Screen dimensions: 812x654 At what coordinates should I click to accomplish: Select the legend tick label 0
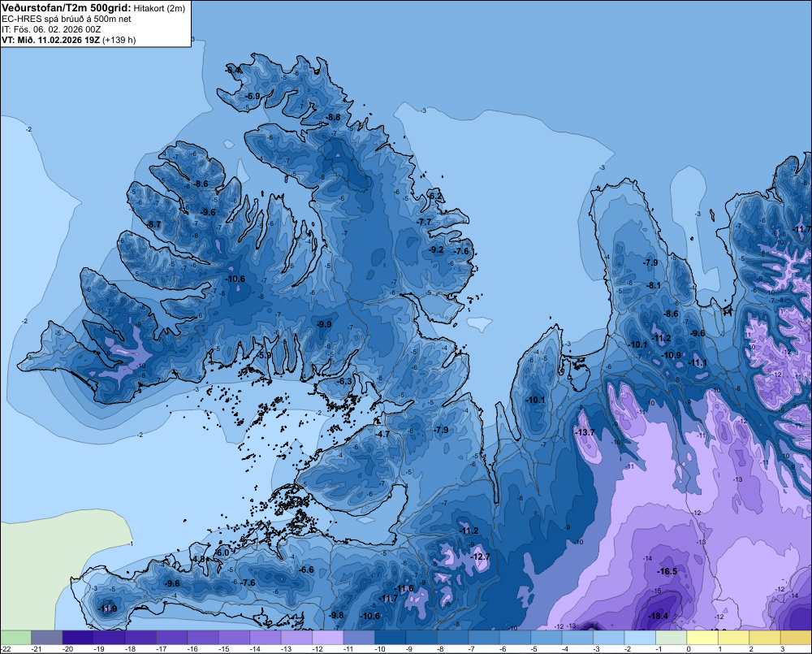[x=689, y=649]
